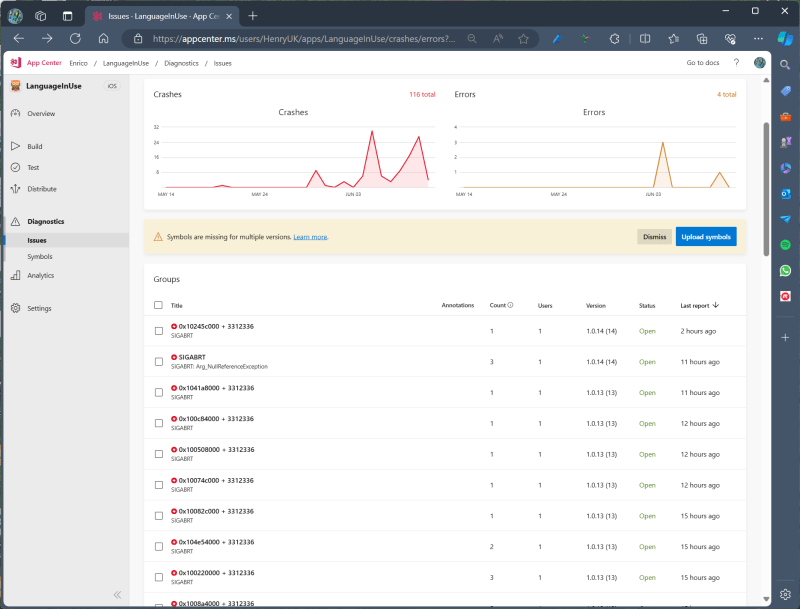This screenshot has height=609, width=800.
Task: Check the 0x100220000 + 3312336 row checkbox
Action: coord(159,577)
